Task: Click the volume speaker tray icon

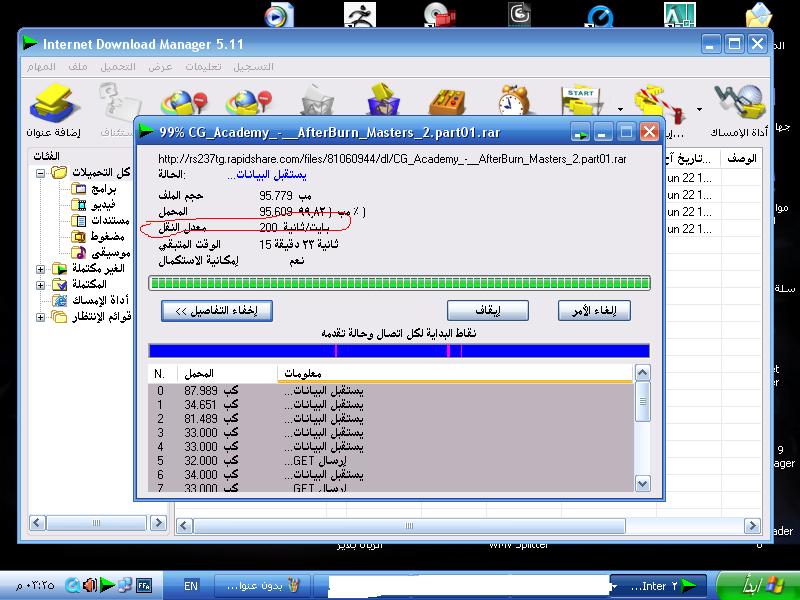Action: 90,585
